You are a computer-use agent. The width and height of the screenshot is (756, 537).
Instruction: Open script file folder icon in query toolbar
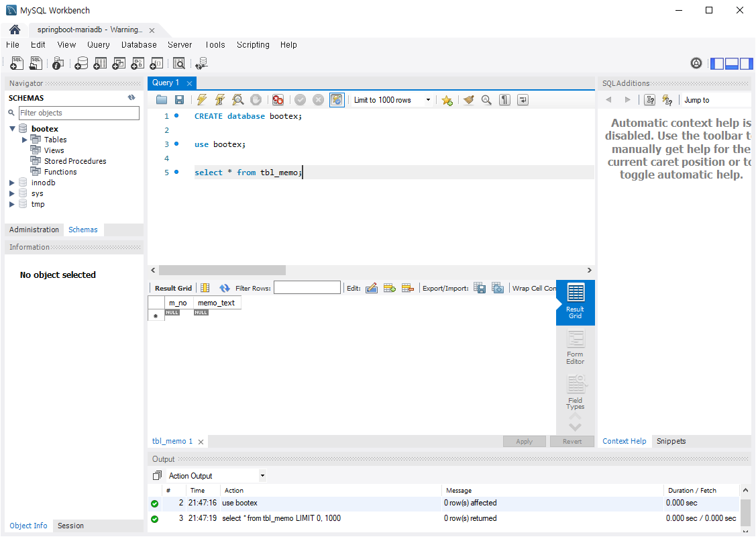tap(162, 100)
